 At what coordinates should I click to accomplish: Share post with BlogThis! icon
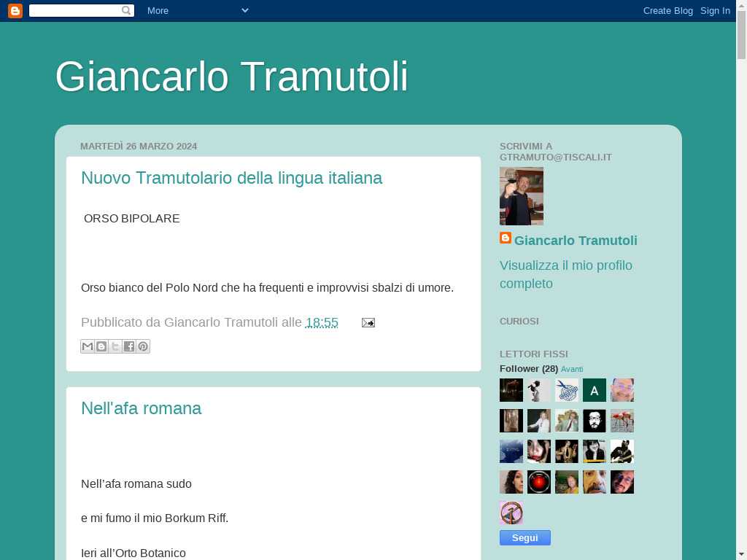[101, 346]
